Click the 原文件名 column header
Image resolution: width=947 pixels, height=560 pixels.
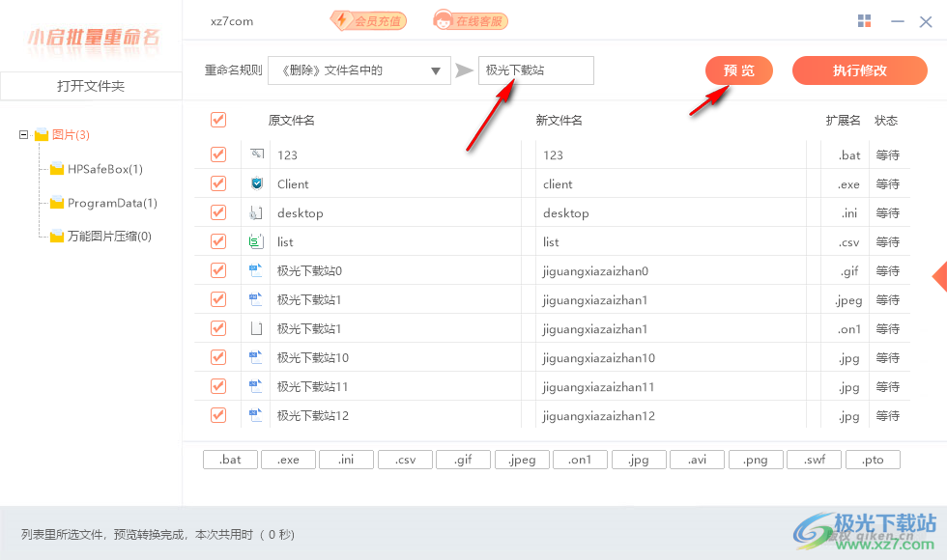click(291, 120)
